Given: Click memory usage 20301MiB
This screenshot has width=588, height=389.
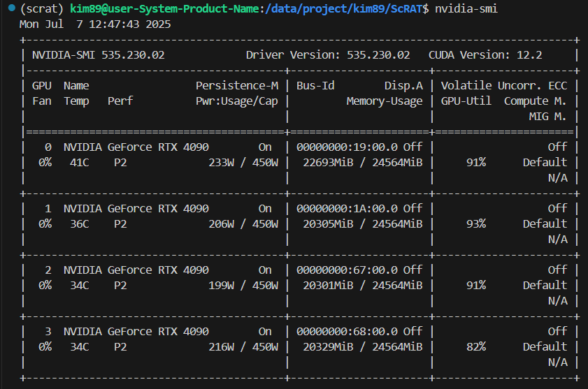Looking at the screenshot, I should (328, 286).
